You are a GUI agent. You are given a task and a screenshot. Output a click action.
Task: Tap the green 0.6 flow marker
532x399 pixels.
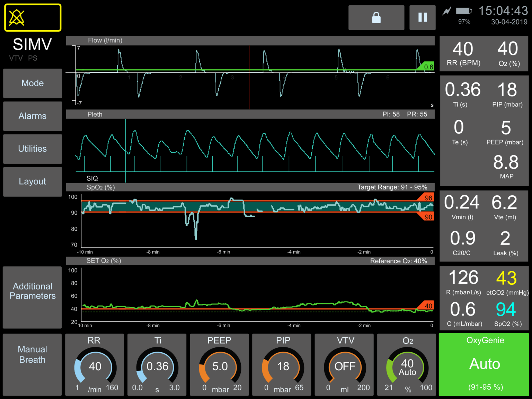[427, 66]
